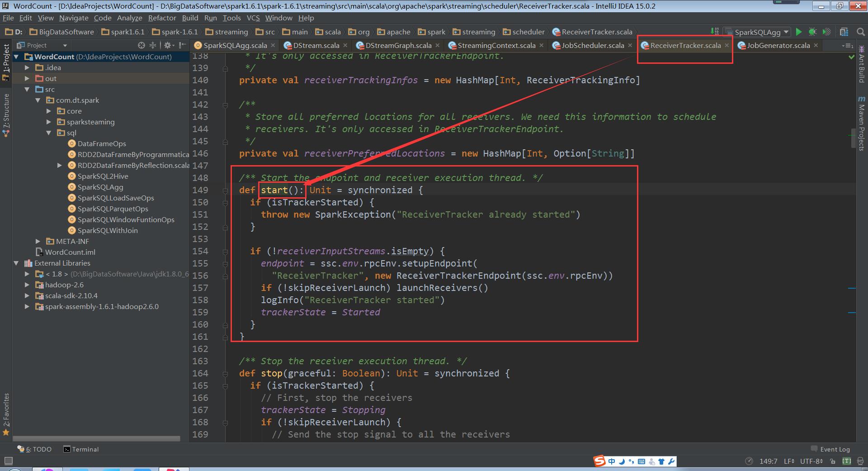This screenshot has height=471, width=868.
Task: Toggle tool window buttons icon in bottom-left corner
Action: click(x=8, y=461)
